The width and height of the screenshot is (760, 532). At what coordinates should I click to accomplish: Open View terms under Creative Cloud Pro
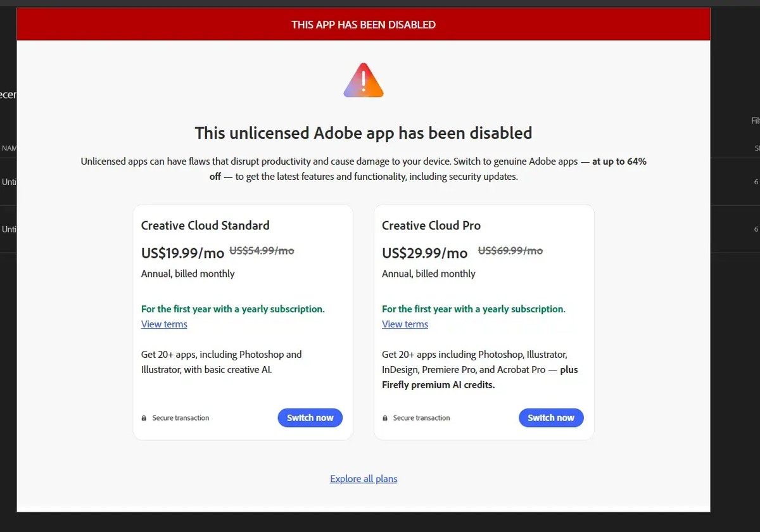tap(405, 324)
